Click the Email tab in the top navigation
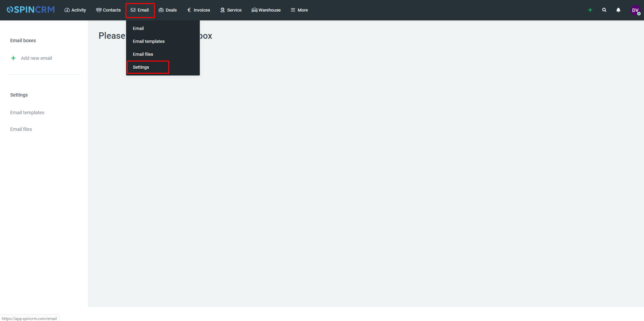Screen dimensions: 644x321 click(140, 10)
